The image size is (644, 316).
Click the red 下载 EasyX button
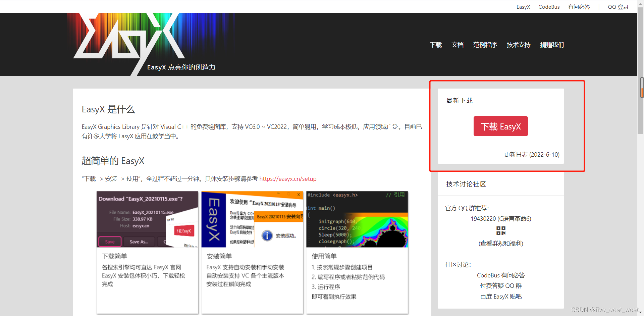501,126
